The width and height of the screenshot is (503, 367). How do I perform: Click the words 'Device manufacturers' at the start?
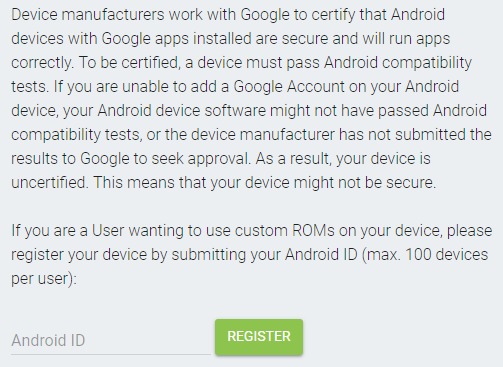tap(88, 15)
